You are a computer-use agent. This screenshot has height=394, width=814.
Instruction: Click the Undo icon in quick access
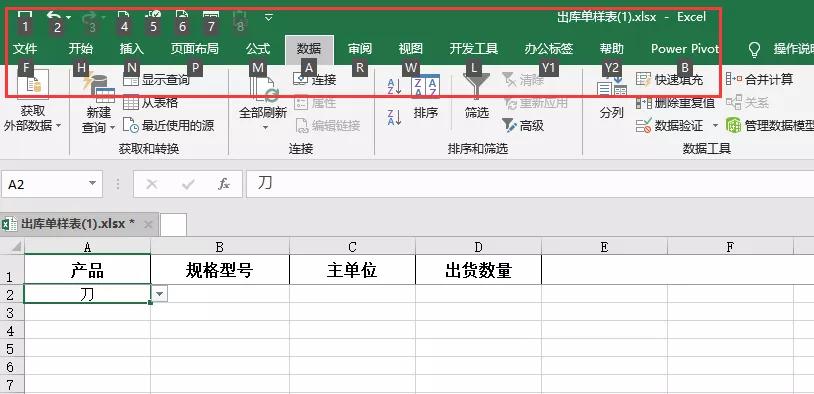53,16
